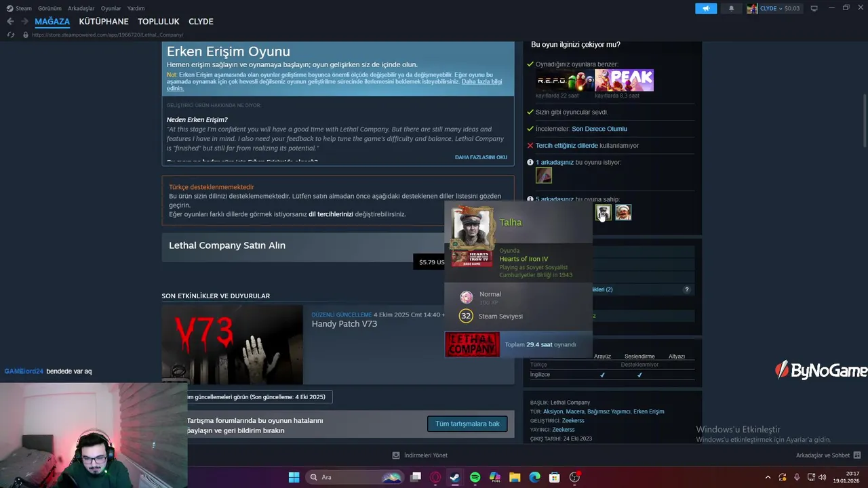This screenshot has width=868, height=488.
Task: Click the chef-hat friend avatar
Action: pos(623,212)
